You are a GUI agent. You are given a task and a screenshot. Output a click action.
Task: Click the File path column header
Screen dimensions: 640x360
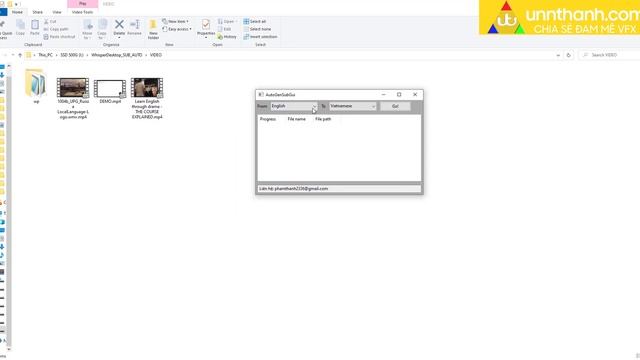(x=323, y=119)
